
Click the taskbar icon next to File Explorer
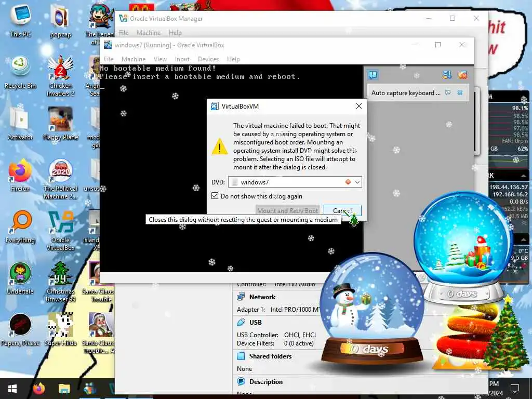pos(90,389)
